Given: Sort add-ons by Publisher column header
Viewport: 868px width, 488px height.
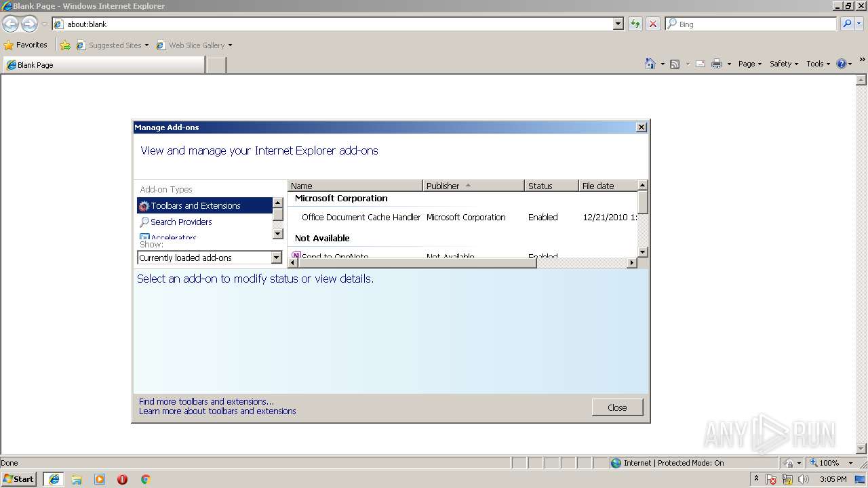Looking at the screenshot, I should tap(474, 186).
